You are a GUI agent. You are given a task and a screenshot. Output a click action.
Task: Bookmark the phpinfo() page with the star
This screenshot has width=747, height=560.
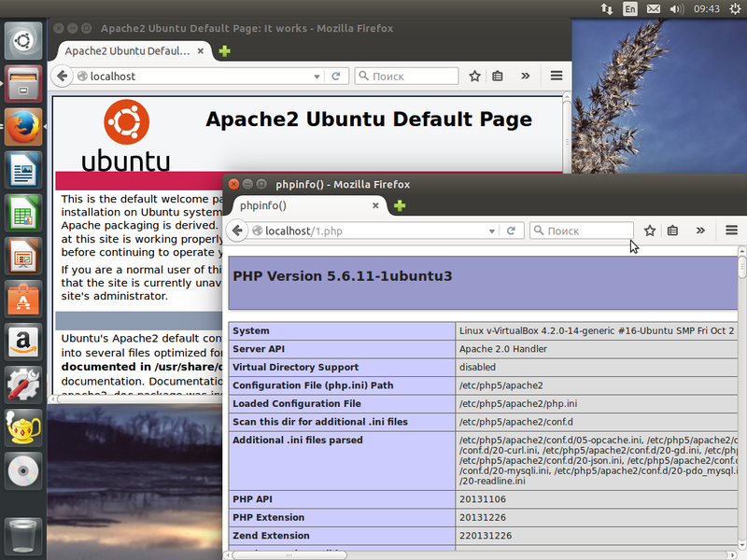point(650,231)
